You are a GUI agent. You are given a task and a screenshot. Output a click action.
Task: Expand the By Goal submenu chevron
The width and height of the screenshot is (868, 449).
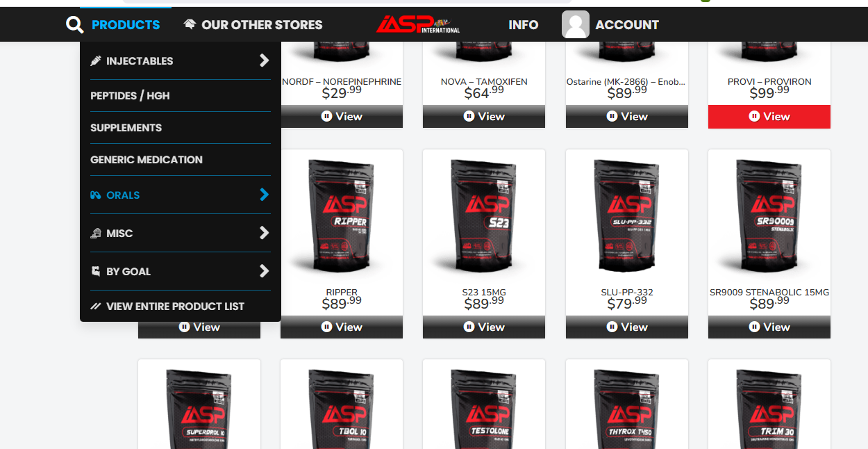(264, 271)
